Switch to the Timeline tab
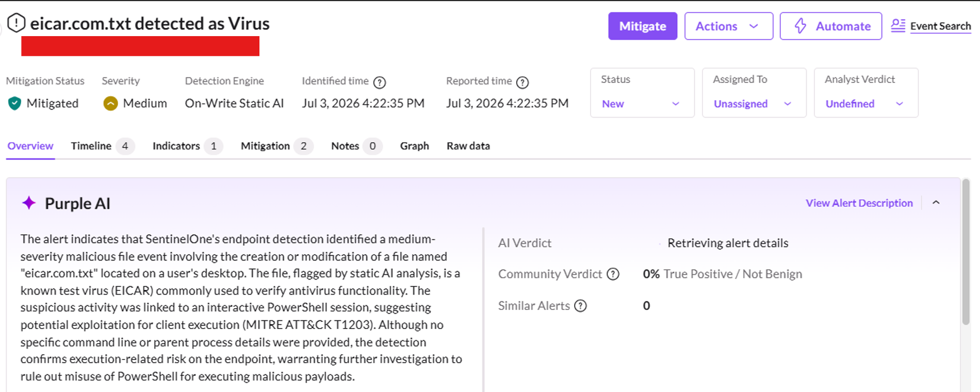This screenshot has width=980, height=392. [102, 146]
